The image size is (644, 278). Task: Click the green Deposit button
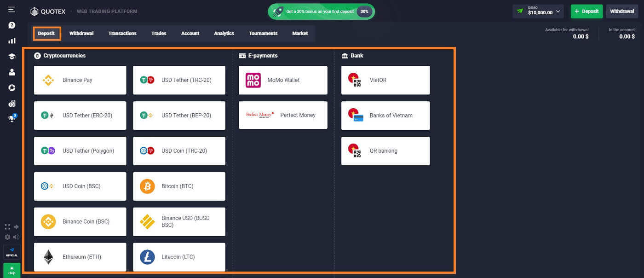586,12
